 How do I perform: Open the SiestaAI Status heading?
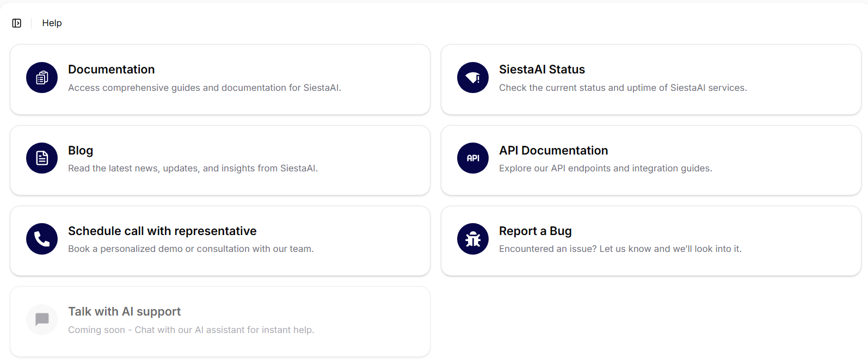[x=541, y=70]
